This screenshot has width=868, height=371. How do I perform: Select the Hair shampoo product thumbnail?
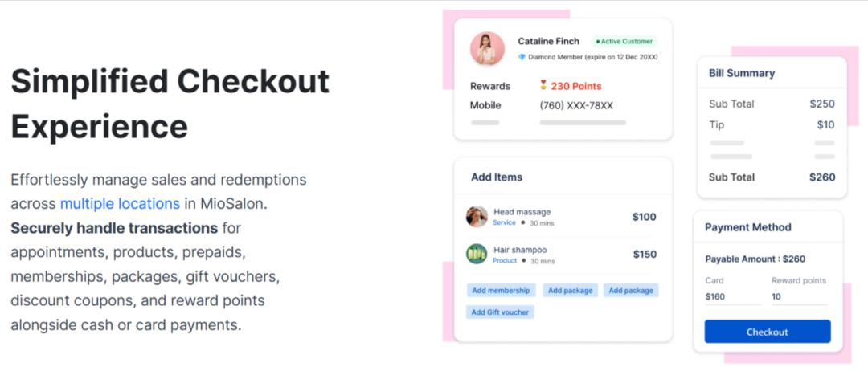click(477, 255)
